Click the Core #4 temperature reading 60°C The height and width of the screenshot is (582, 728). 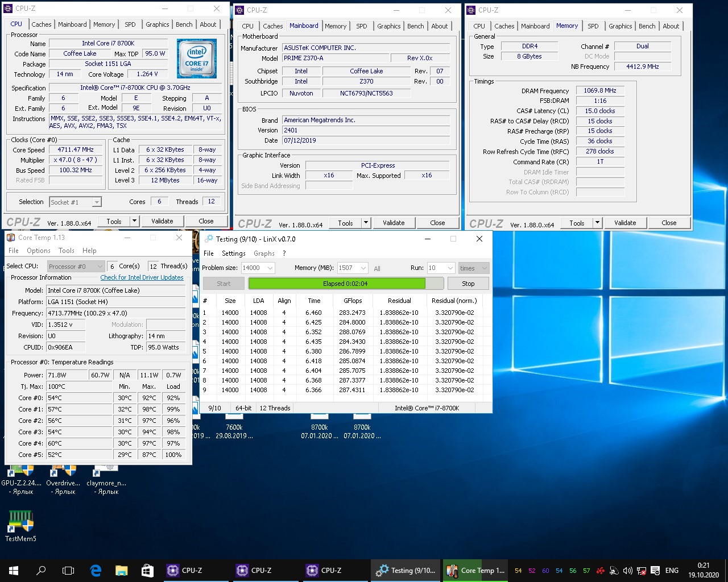tap(79, 443)
